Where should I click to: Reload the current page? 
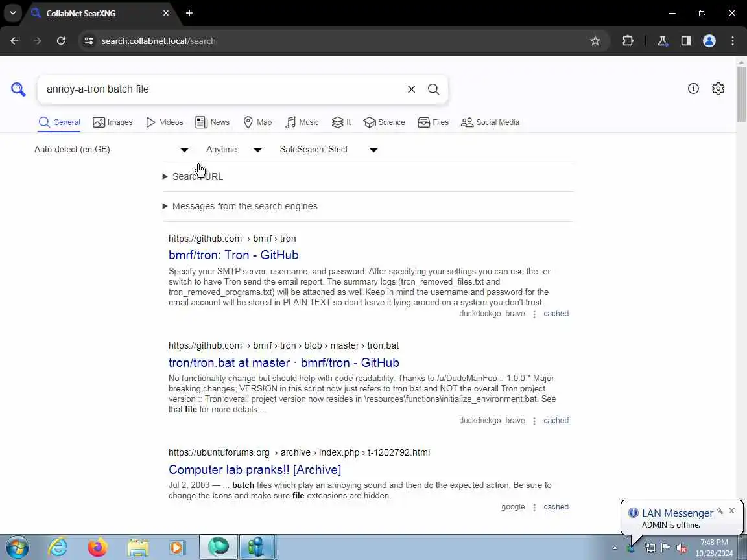tap(61, 41)
